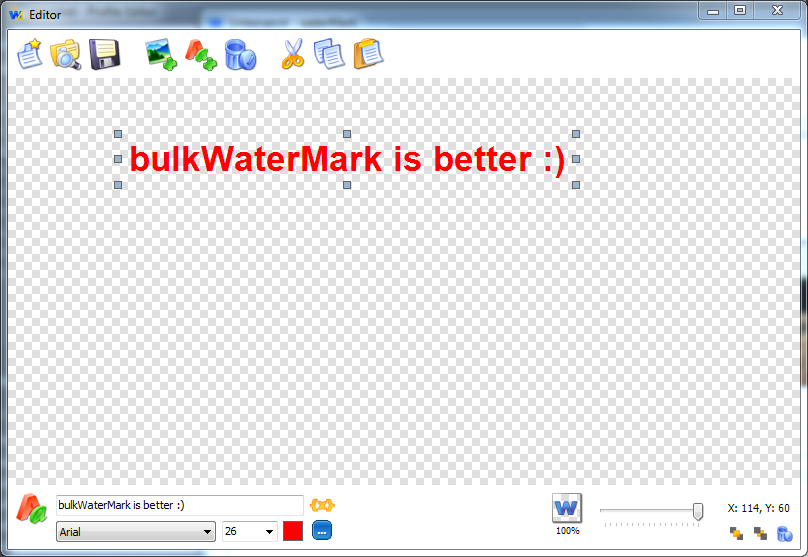Viewport: 808px width, 557px height.
Task: Pick the red text color swatch
Action: pyautogui.click(x=293, y=531)
